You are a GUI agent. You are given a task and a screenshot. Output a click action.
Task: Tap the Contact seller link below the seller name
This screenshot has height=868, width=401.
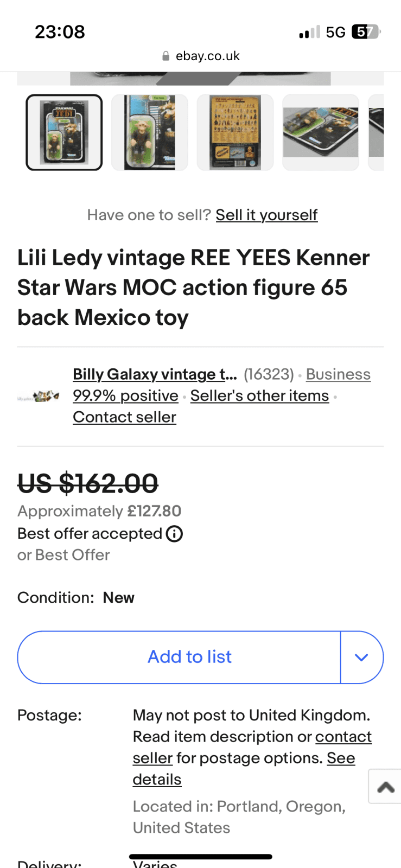124,417
